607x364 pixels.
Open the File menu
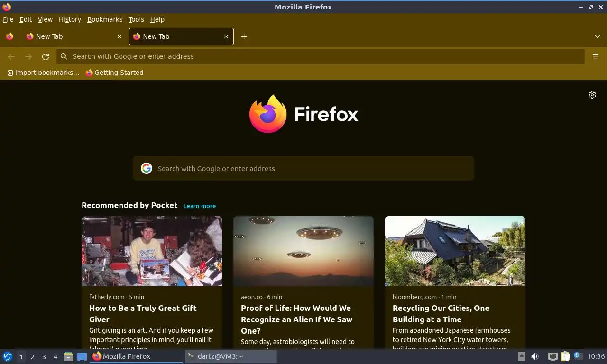(x=8, y=19)
